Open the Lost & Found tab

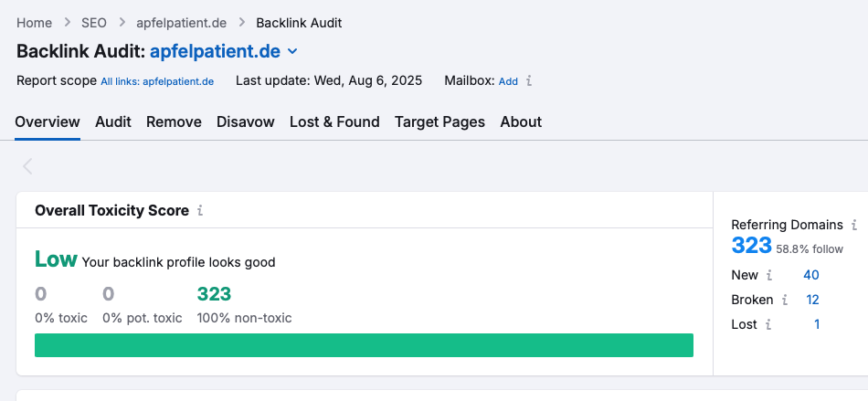pos(335,121)
